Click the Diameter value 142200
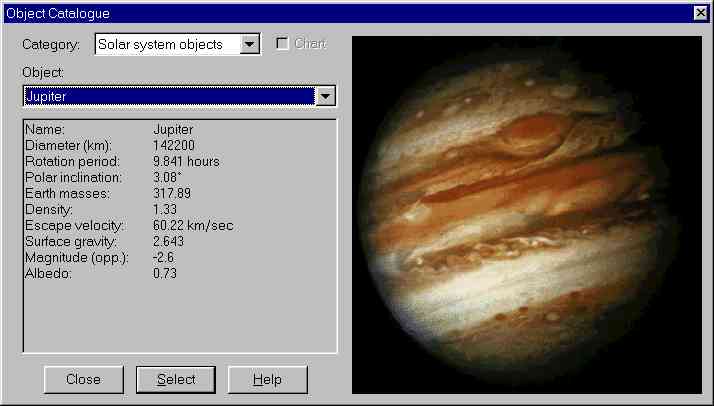714x406 pixels. click(174, 145)
